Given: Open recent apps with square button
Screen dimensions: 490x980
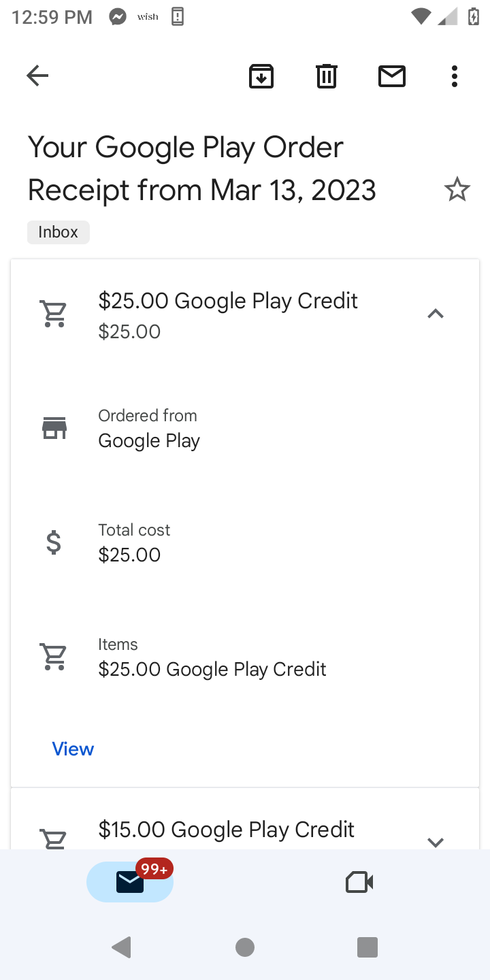Looking at the screenshot, I should (367, 947).
